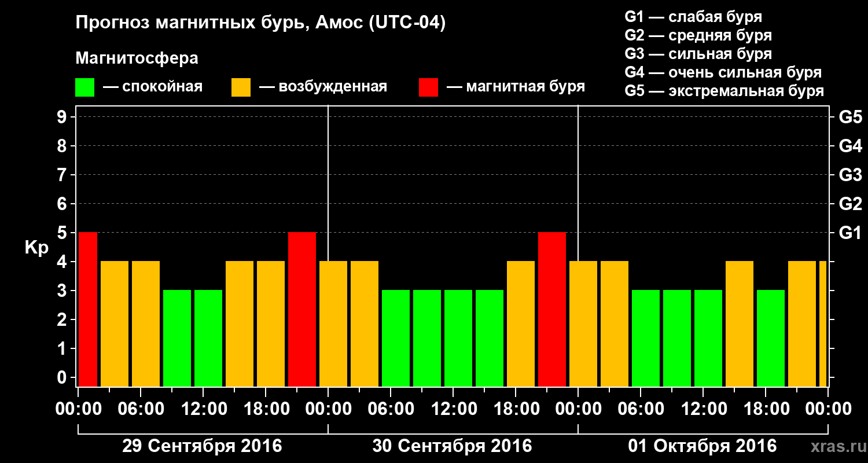Click the yellow bar at 21:00 on 01 Октября

coord(802,324)
